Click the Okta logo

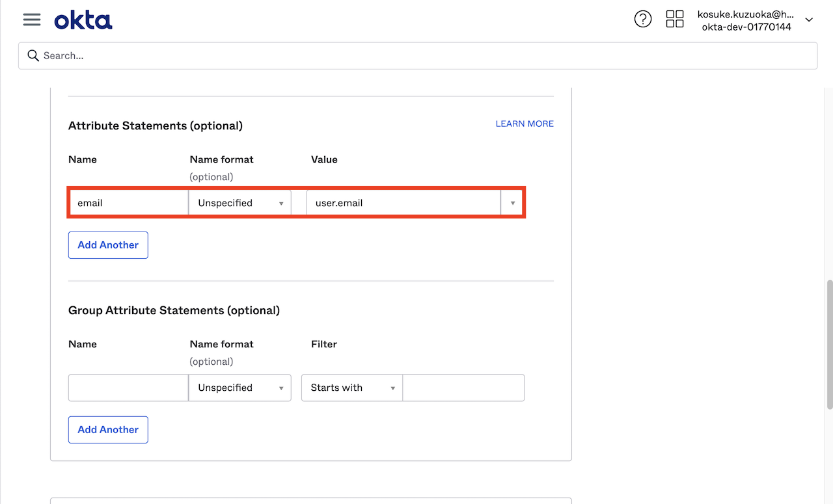pyautogui.click(x=83, y=20)
